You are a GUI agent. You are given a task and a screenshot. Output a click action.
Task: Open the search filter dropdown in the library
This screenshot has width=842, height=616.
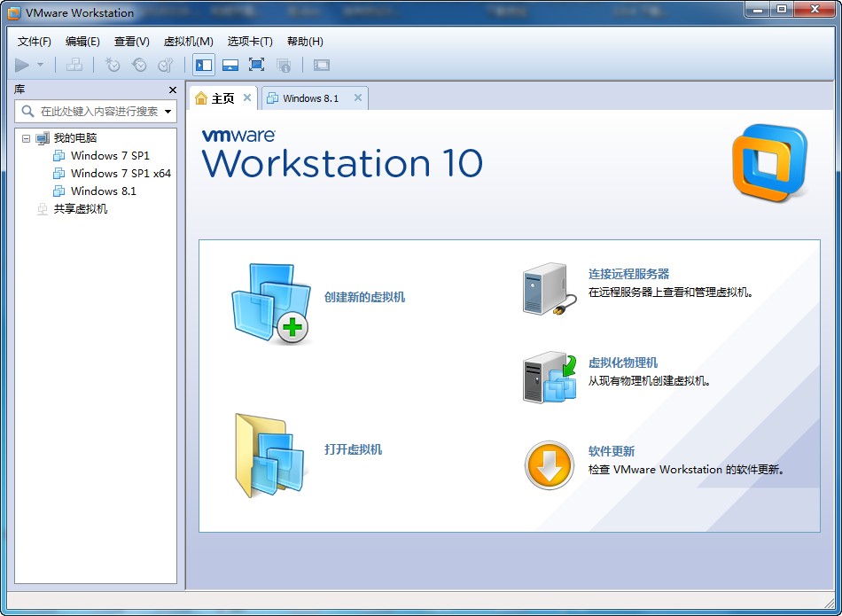point(167,112)
